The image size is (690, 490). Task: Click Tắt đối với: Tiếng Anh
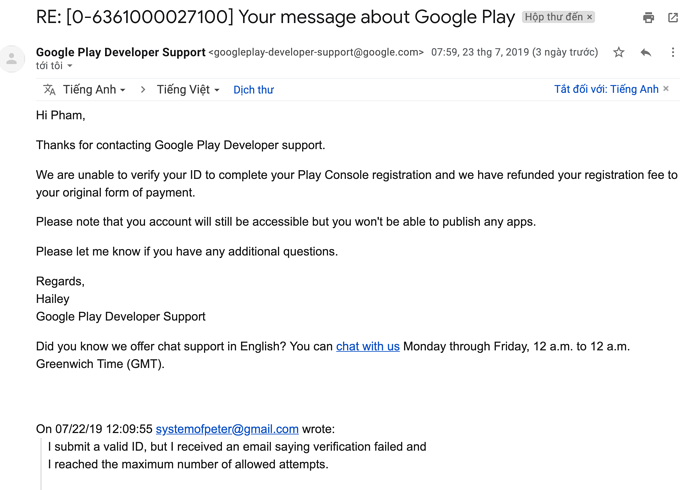pyautogui.click(x=606, y=89)
